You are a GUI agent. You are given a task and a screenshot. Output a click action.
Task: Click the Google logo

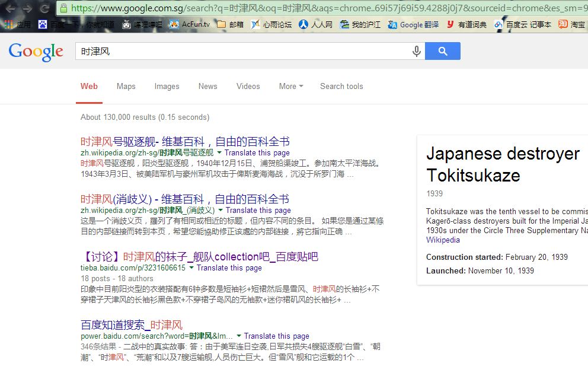coord(36,52)
